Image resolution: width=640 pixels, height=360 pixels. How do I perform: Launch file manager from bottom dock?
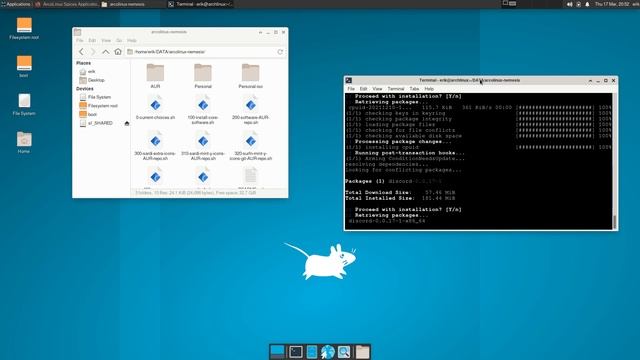[312, 351]
